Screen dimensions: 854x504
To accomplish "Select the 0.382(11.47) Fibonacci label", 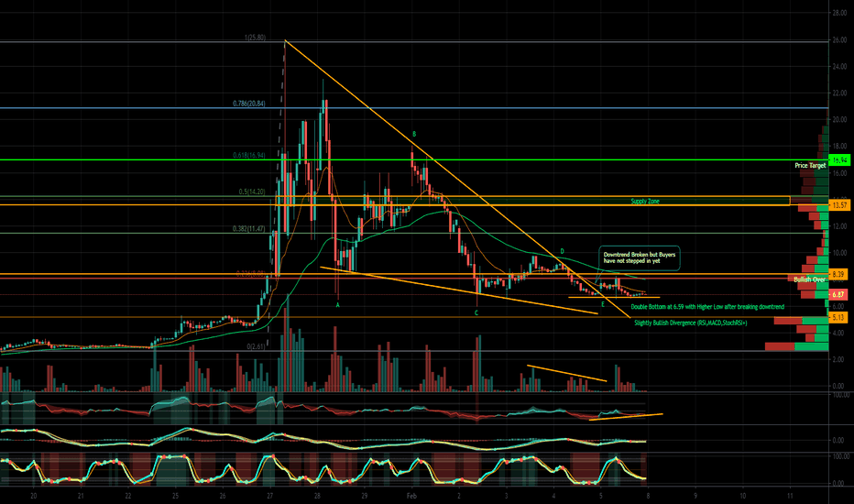I will (249, 229).
